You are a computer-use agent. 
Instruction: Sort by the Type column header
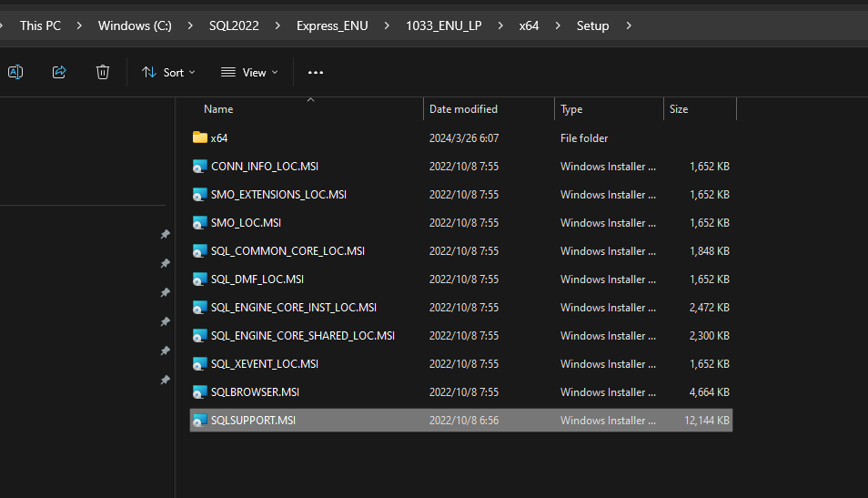click(x=571, y=109)
